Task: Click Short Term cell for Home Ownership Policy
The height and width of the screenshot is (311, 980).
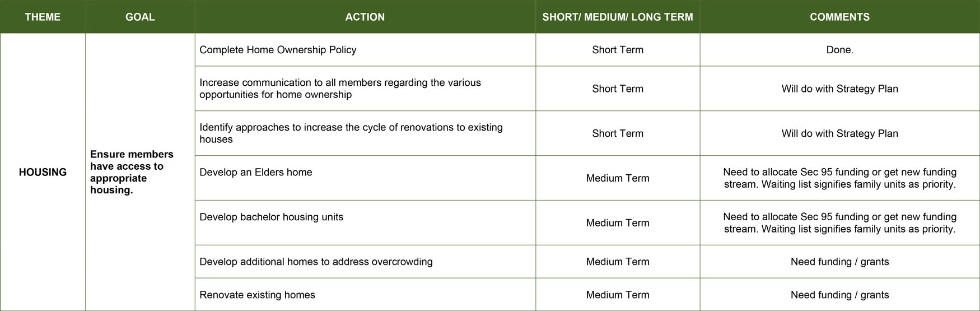Action: (618, 50)
